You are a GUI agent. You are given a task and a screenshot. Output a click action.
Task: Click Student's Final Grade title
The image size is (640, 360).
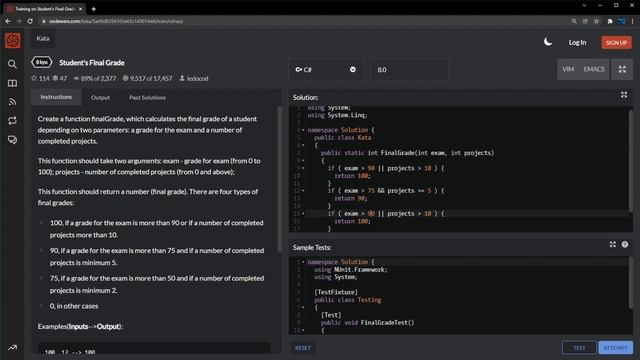click(92, 62)
